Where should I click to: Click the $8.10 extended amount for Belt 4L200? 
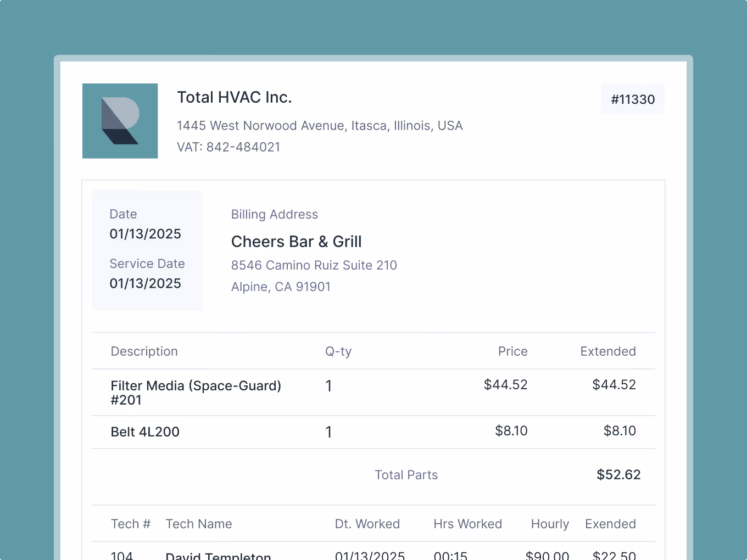tap(620, 431)
